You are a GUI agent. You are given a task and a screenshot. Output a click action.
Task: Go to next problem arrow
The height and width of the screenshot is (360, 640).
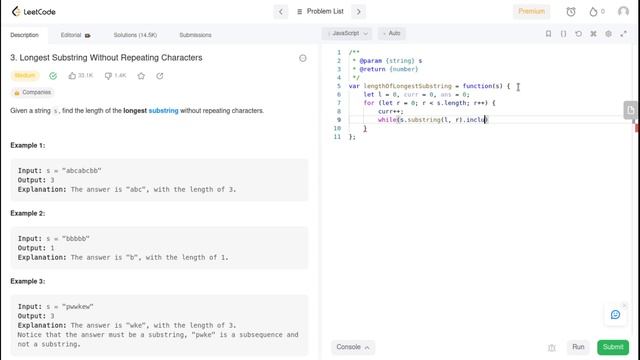pos(358,11)
